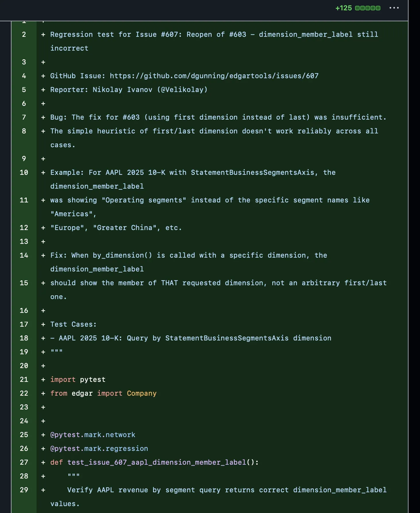
Task: Click the GitHub issue URL in the docstring
Action: pyautogui.click(x=214, y=76)
